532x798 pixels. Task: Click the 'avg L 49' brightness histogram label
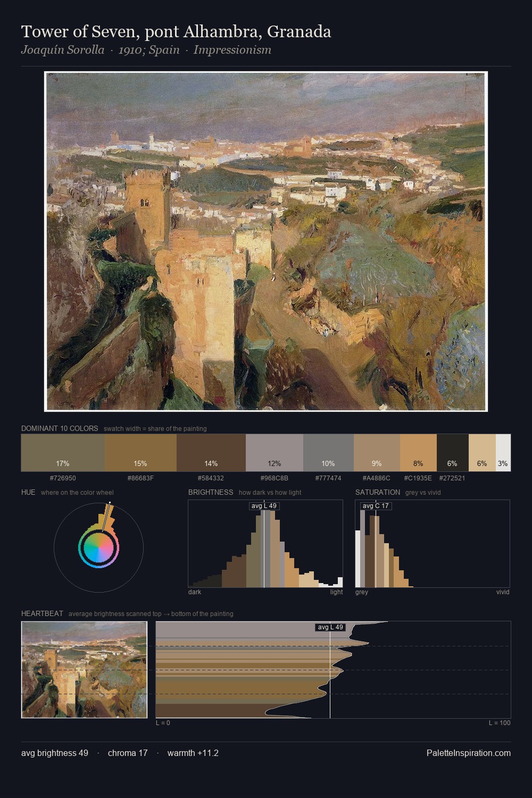pyautogui.click(x=264, y=506)
